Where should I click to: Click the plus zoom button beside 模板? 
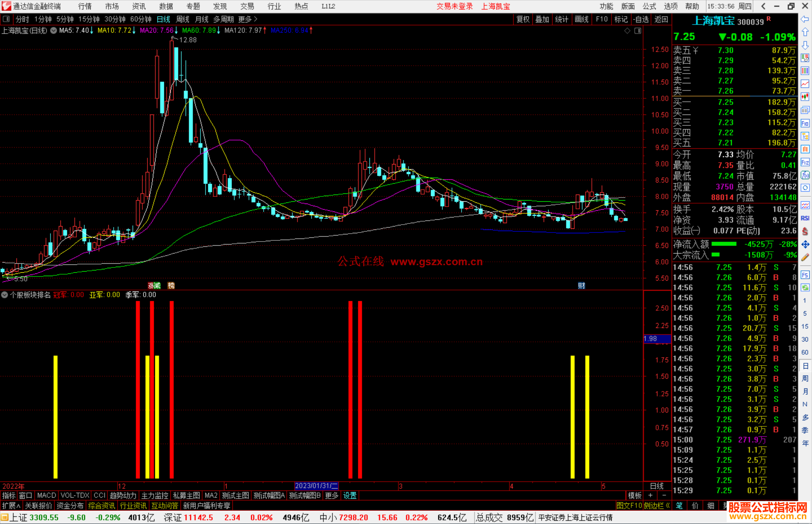pos(651,495)
